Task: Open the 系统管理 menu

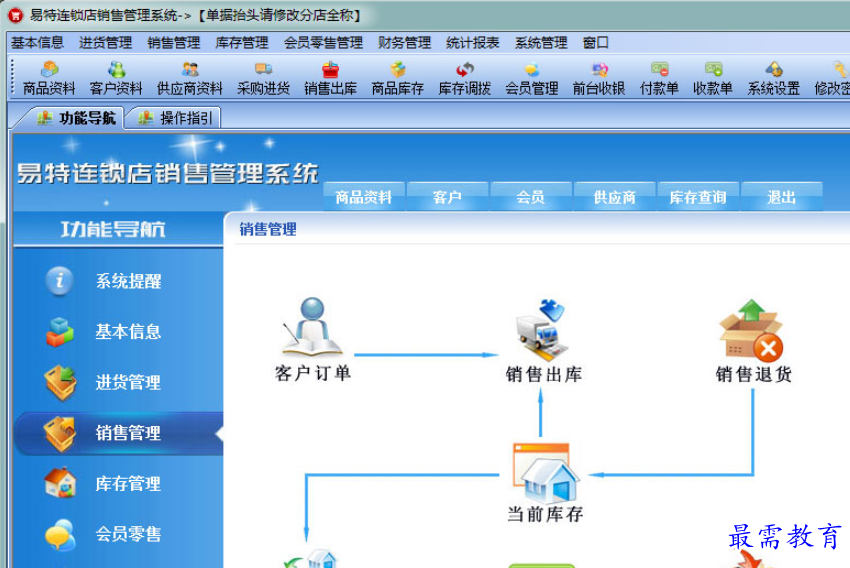Action: point(541,42)
